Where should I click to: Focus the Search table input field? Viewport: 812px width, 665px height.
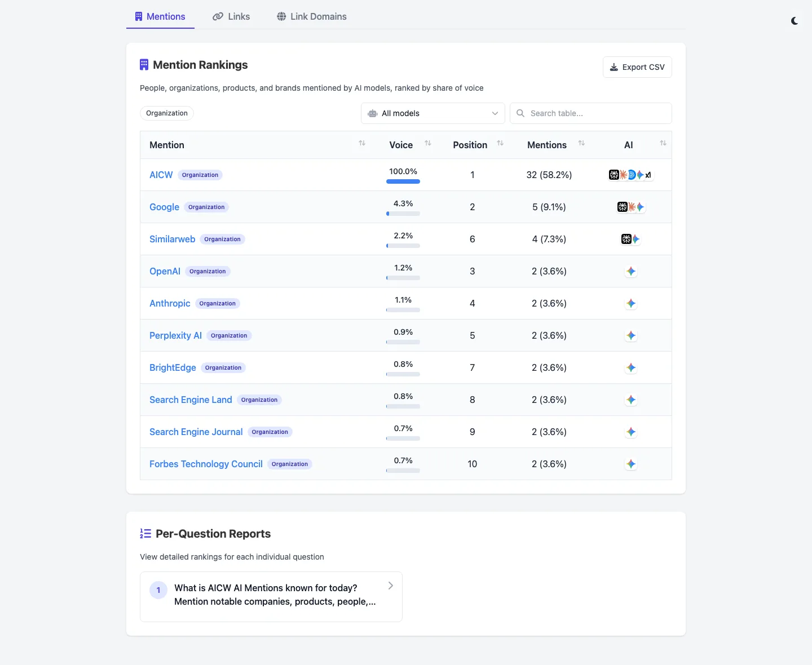tap(591, 113)
